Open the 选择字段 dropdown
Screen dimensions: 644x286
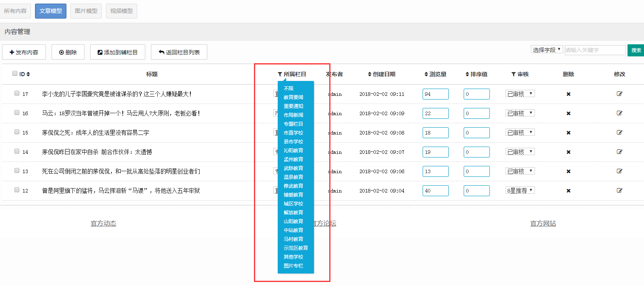pyautogui.click(x=547, y=50)
